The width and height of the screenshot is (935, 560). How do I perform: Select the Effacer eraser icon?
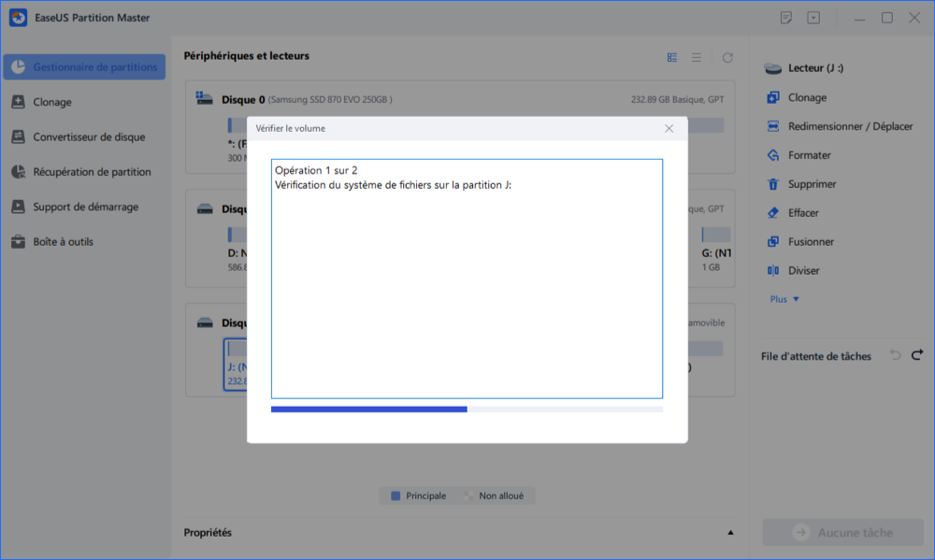[773, 213]
